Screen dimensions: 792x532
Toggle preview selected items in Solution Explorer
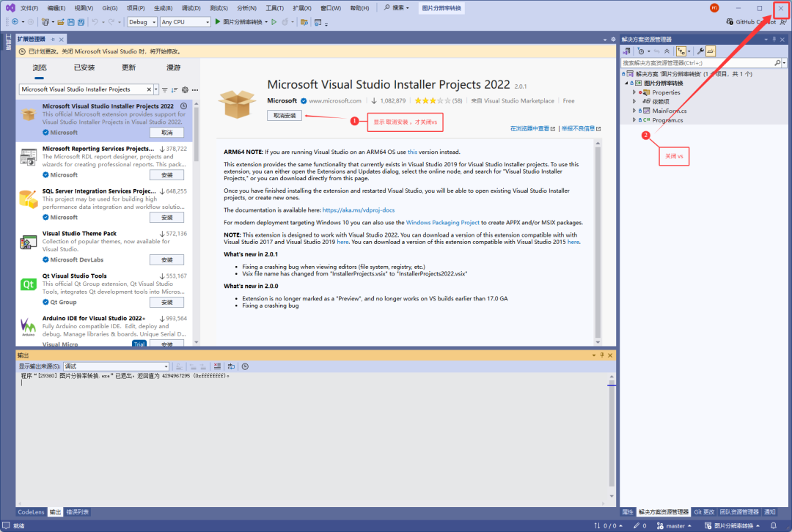click(711, 51)
